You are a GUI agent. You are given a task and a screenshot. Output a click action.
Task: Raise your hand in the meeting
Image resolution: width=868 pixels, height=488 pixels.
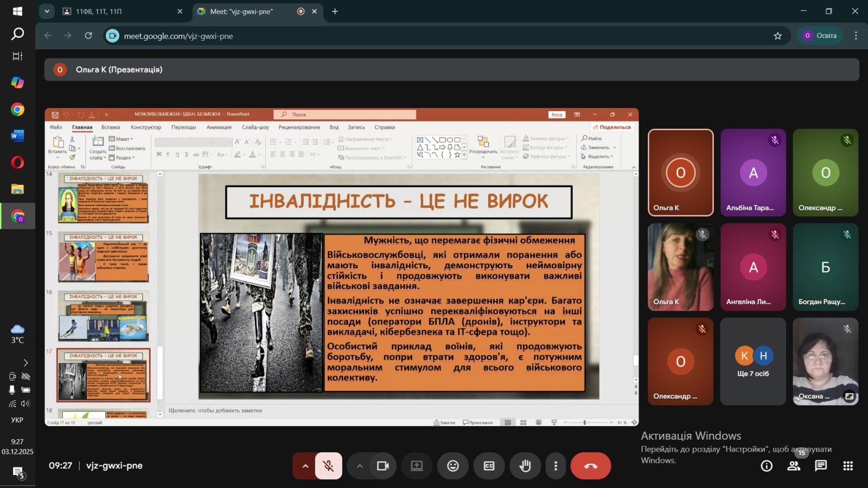coord(525,466)
